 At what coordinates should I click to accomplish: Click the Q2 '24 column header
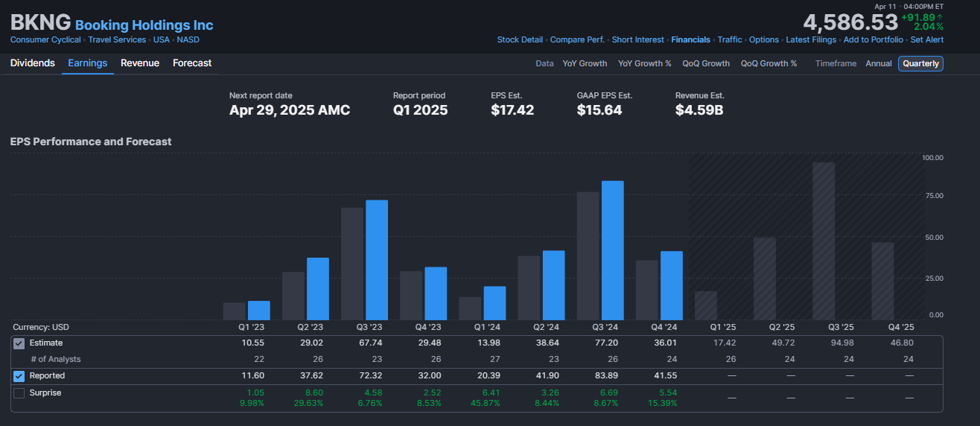coord(547,327)
